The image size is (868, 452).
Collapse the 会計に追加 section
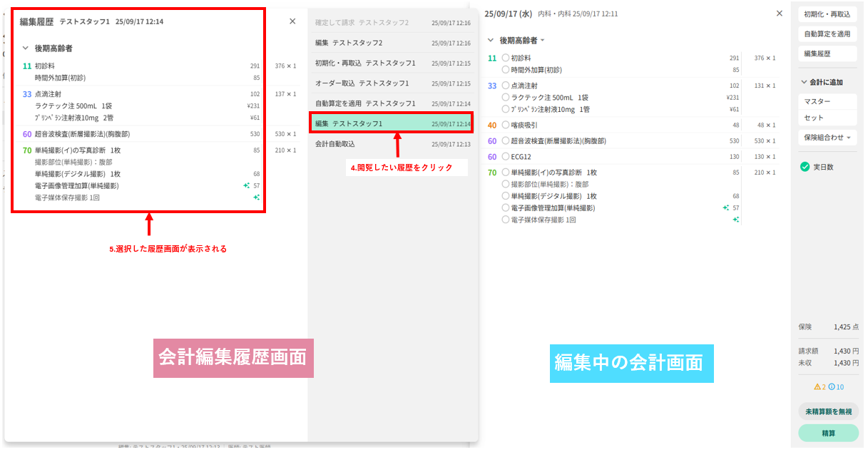tap(805, 82)
